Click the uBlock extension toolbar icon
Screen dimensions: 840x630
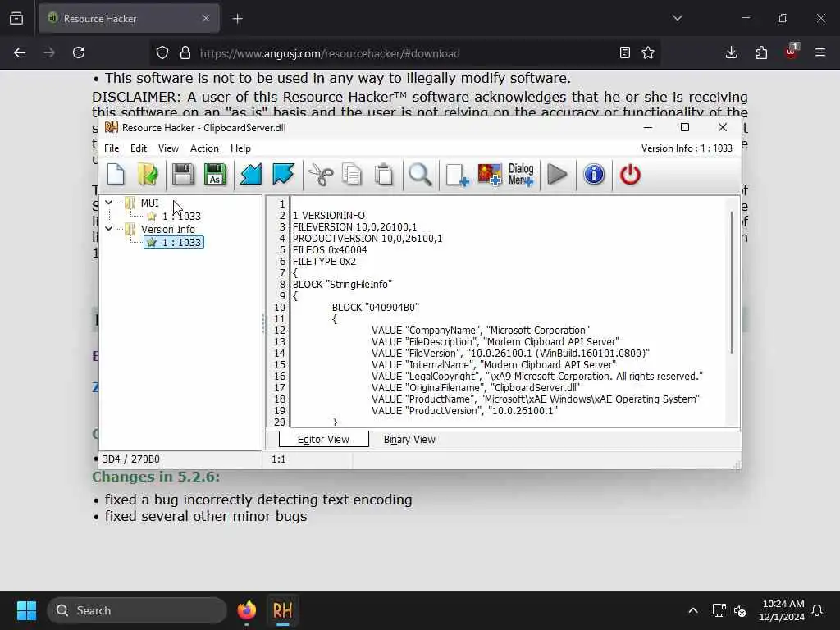(792, 52)
